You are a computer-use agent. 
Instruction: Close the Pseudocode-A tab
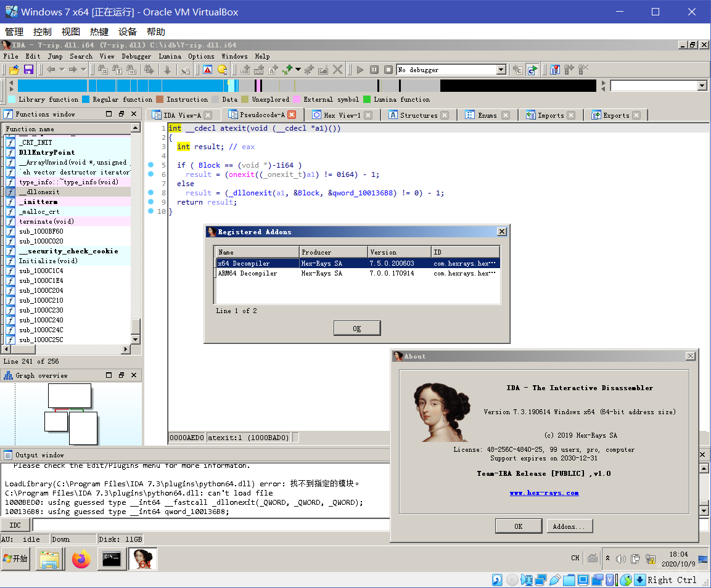tap(292, 115)
